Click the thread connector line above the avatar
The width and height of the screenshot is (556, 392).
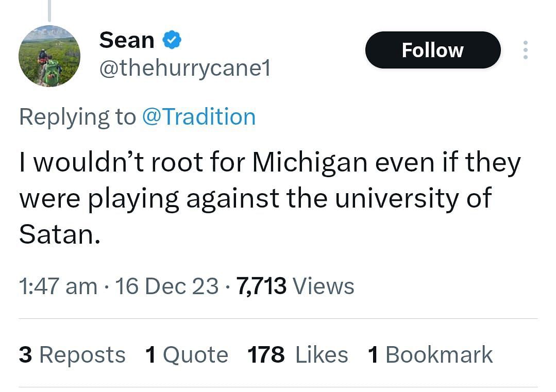tap(50, 10)
